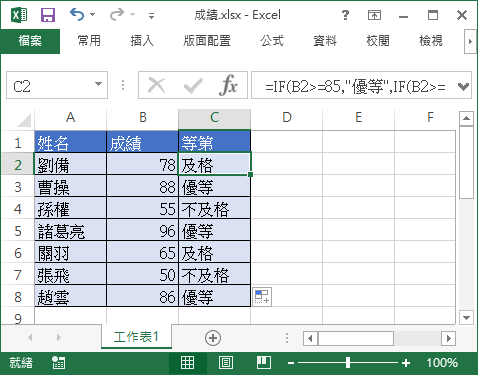Click zoom level 100%
Image resolution: width=478 pixels, height=375 pixels.
pyautogui.click(x=442, y=363)
